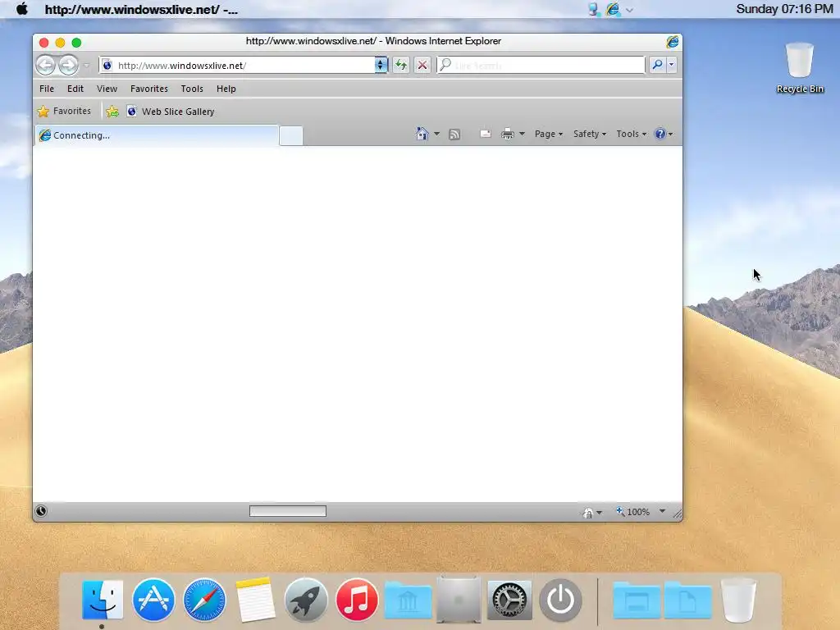The height and width of the screenshot is (630, 840).
Task: Refresh the page with green arrows icon
Action: (400, 66)
